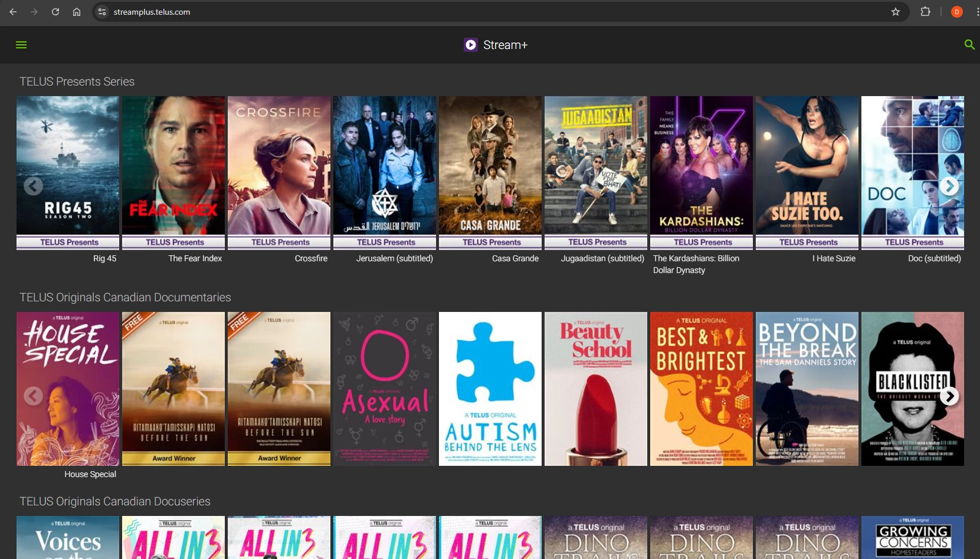The width and height of the screenshot is (980, 559).
Task: Click the Doc (subtitled) title text
Action: (x=935, y=258)
